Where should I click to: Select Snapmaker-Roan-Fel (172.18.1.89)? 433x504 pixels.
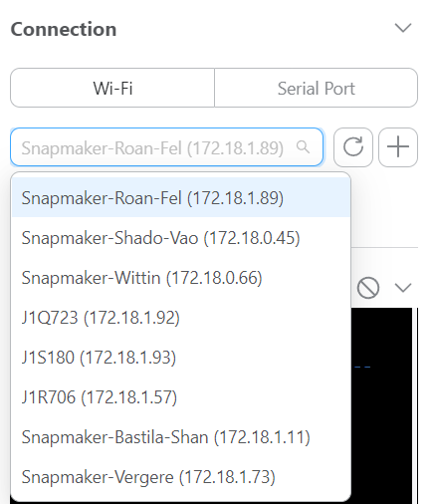[181, 198]
